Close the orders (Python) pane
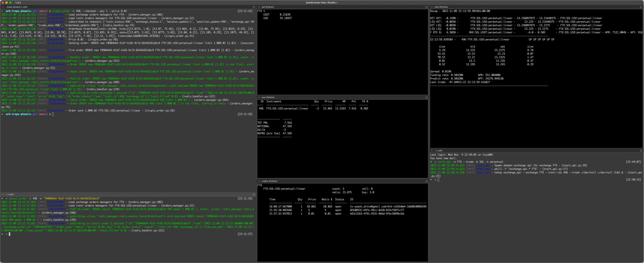644x263 pixels. coord(259,181)
